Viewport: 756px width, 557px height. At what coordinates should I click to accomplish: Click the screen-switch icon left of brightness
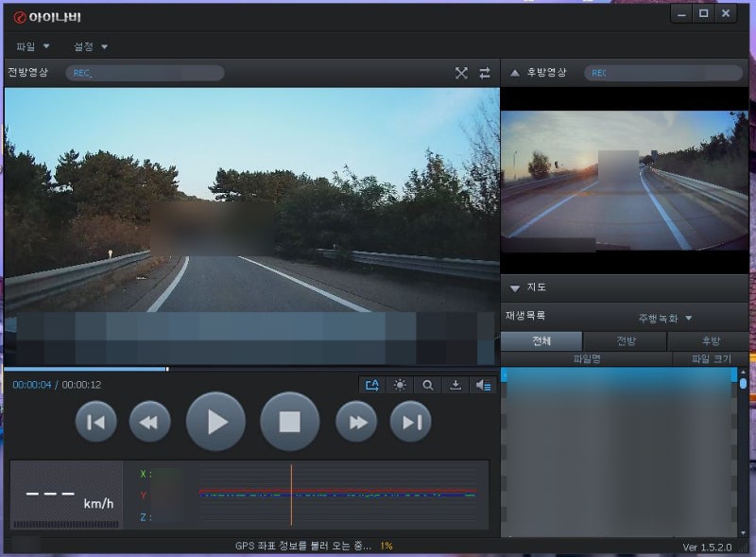tap(372, 385)
